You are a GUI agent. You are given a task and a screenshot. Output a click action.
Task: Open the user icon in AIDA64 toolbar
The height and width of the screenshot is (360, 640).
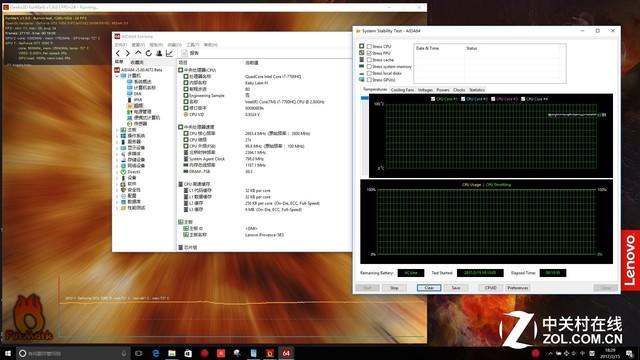[159, 53]
